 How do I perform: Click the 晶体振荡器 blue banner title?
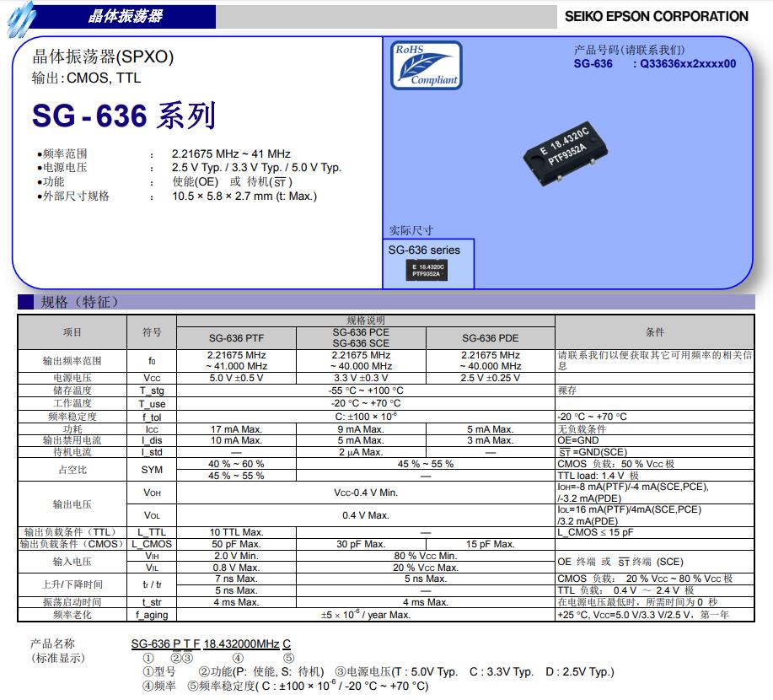coord(126,16)
